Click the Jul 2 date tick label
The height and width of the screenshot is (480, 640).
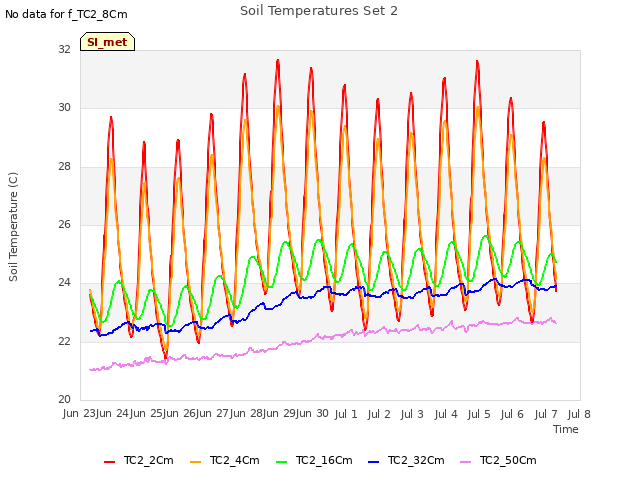click(379, 414)
